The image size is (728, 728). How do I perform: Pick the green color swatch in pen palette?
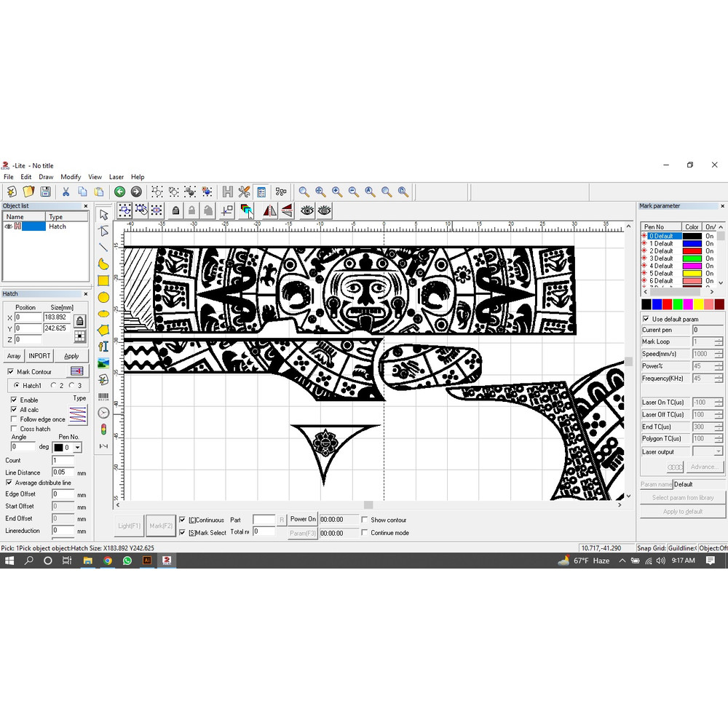pos(678,304)
